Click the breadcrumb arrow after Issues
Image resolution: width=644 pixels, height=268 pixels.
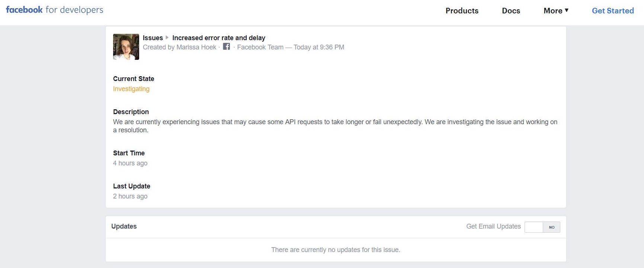(167, 38)
